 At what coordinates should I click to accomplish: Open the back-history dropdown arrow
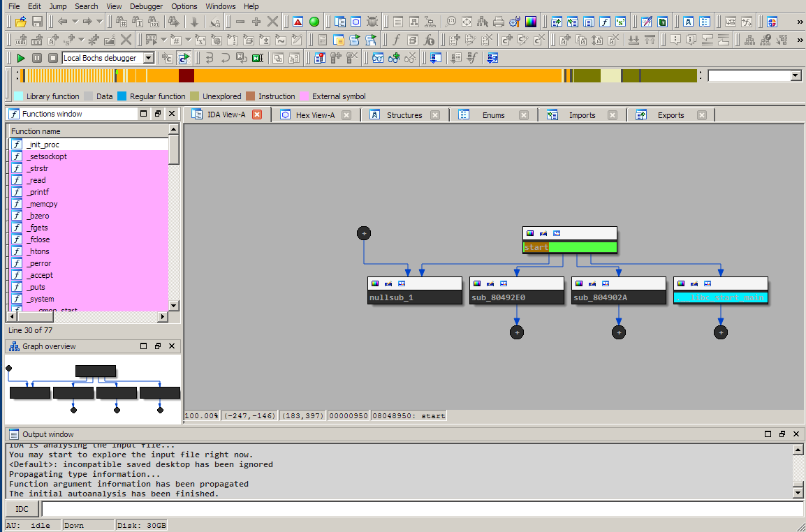tap(75, 22)
